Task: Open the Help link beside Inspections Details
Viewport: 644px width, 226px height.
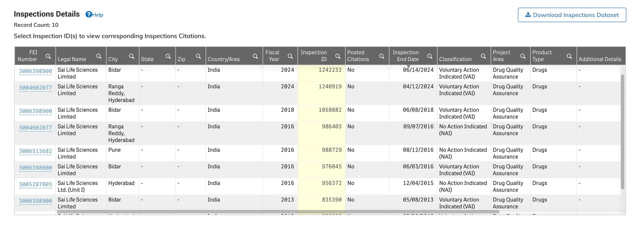Action: tap(95, 15)
